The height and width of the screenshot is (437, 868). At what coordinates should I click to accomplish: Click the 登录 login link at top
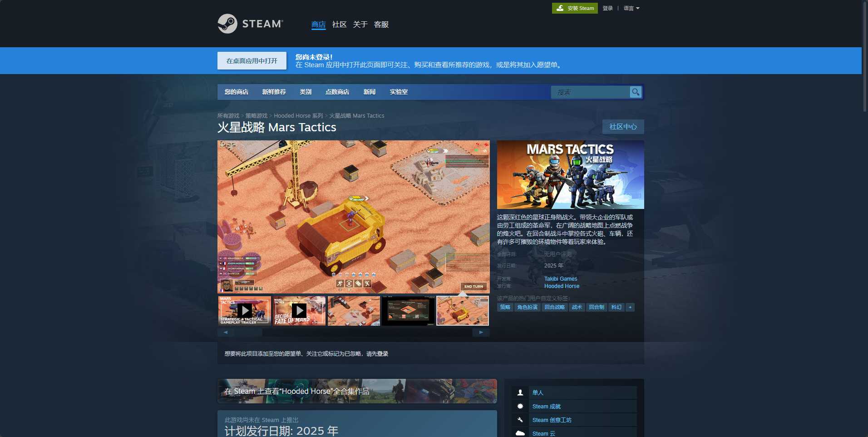click(608, 8)
